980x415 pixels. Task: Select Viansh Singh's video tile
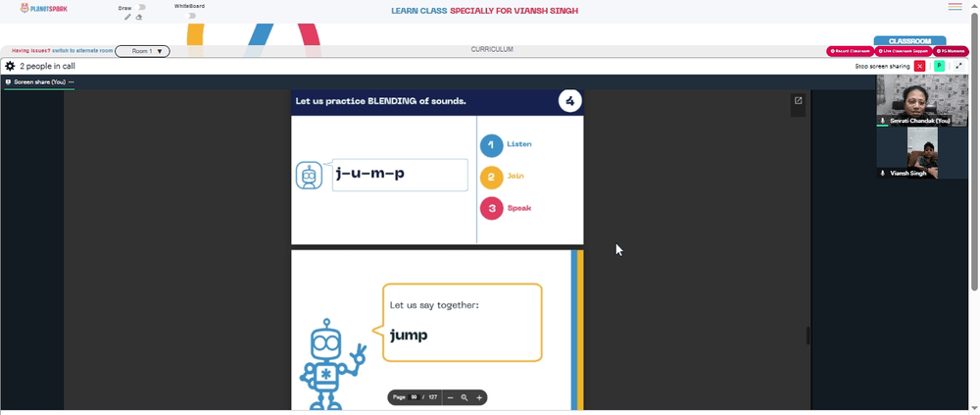(922, 153)
